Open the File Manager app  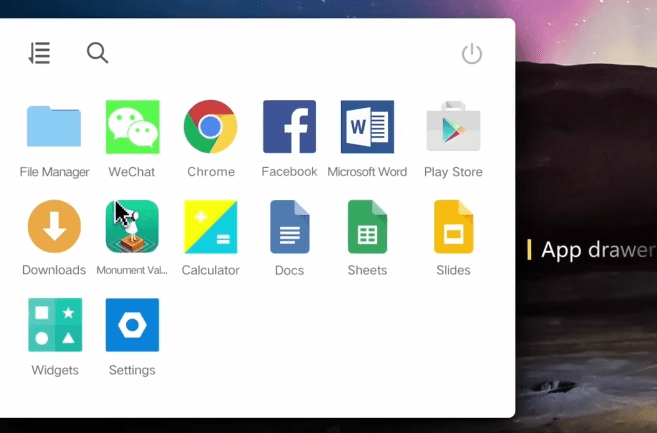click(54, 127)
